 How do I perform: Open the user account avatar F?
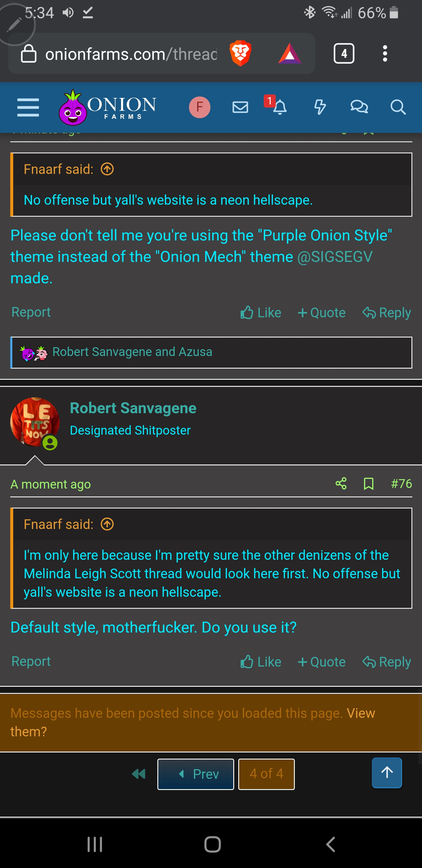(199, 108)
